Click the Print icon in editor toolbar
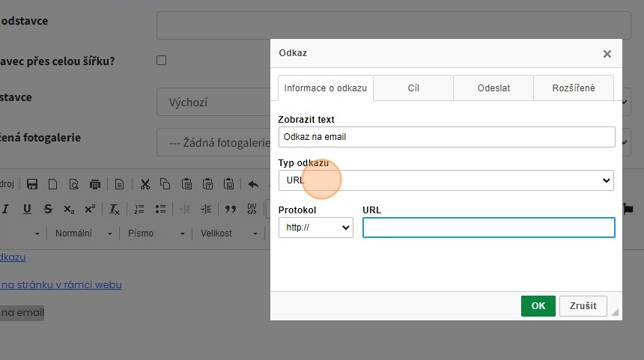644x360 pixels. [x=94, y=184]
